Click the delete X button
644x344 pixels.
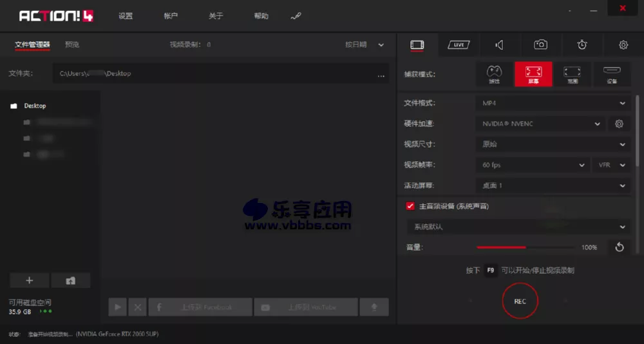(x=138, y=307)
